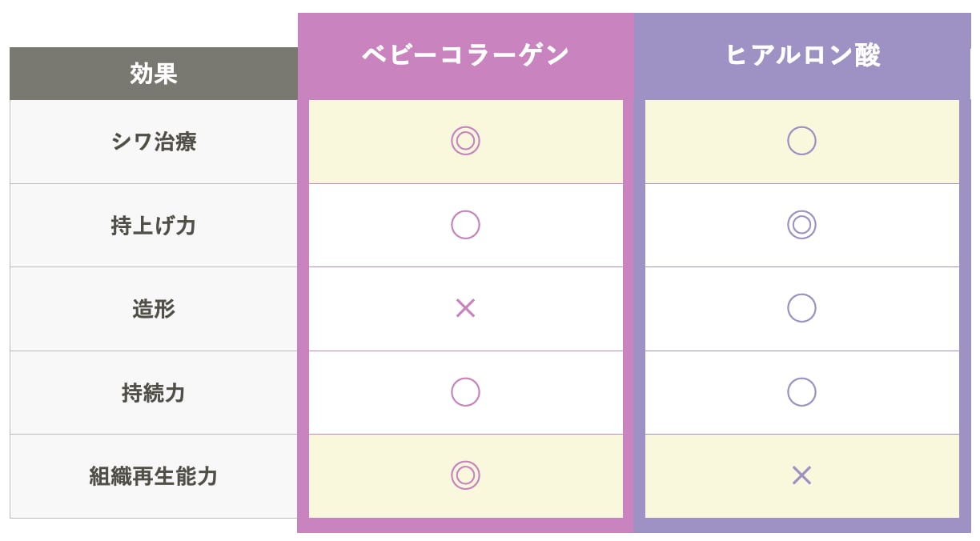Select the 持続力 row label
This screenshot has height=541, width=980.
(154, 393)
